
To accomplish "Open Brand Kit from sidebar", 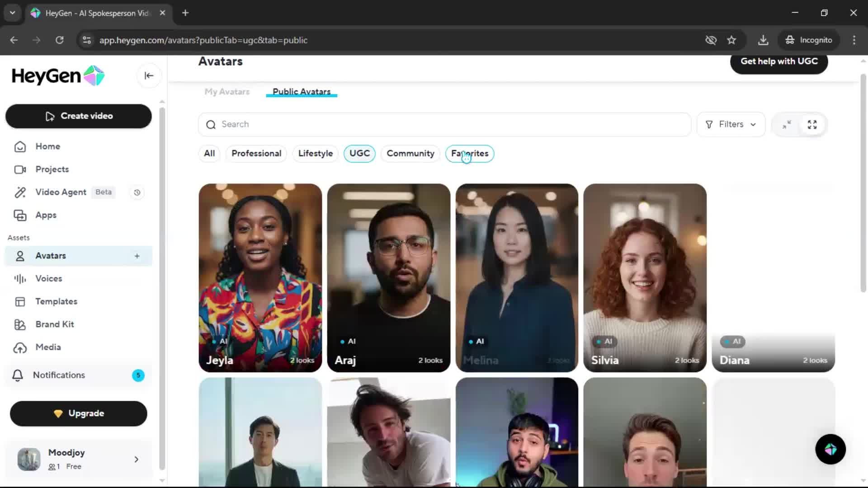I will click(x=54, y=324).
